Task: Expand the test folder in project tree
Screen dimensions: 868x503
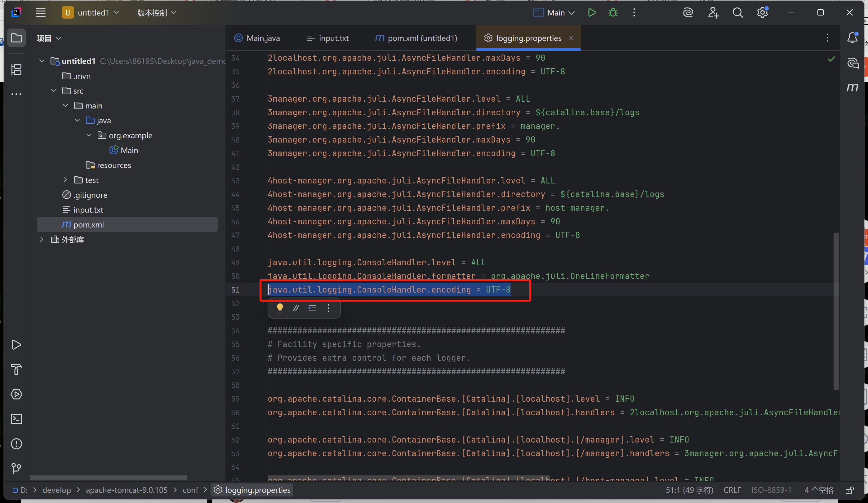Action: (65, 180)
